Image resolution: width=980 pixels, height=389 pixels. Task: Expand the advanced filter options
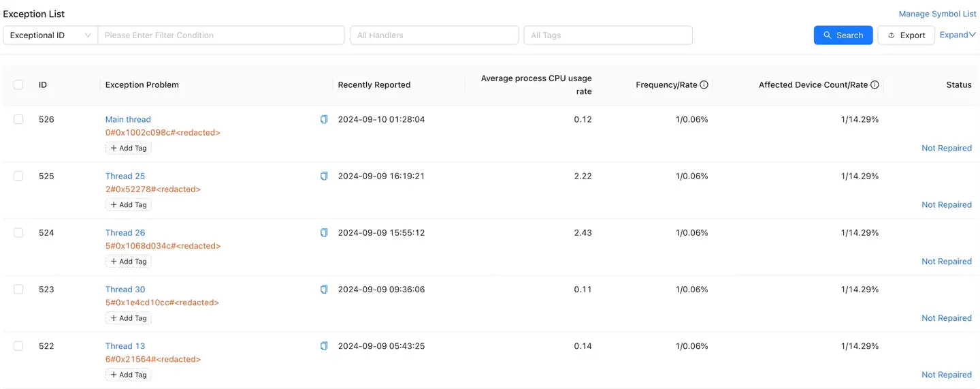pyautogui.click(x=958, y=35)
